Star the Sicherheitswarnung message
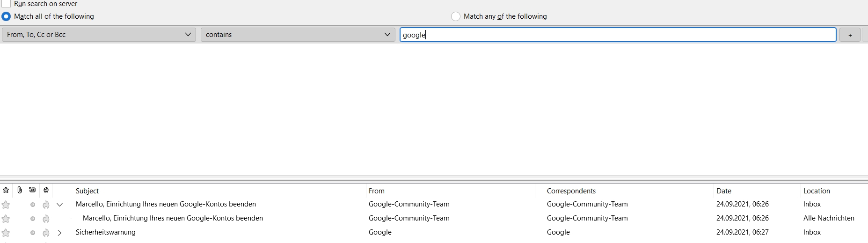Viewport: 868px width, 243px height. [6, 233]
